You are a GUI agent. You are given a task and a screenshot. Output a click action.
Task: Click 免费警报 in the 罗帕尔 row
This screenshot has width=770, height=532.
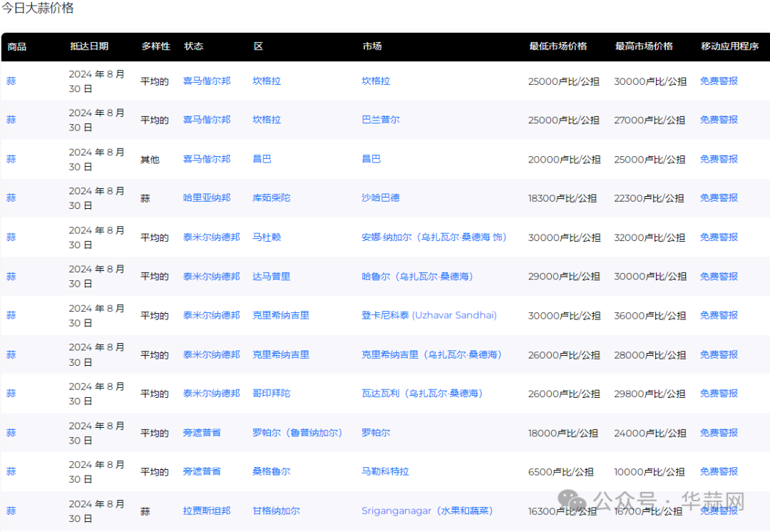coord(719,433)
